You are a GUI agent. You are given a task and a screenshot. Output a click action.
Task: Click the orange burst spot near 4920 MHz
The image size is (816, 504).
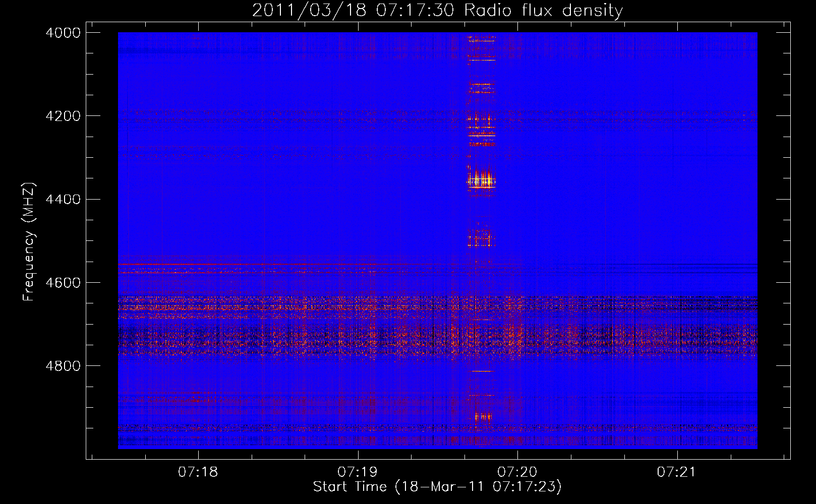[x=483, y=417]
